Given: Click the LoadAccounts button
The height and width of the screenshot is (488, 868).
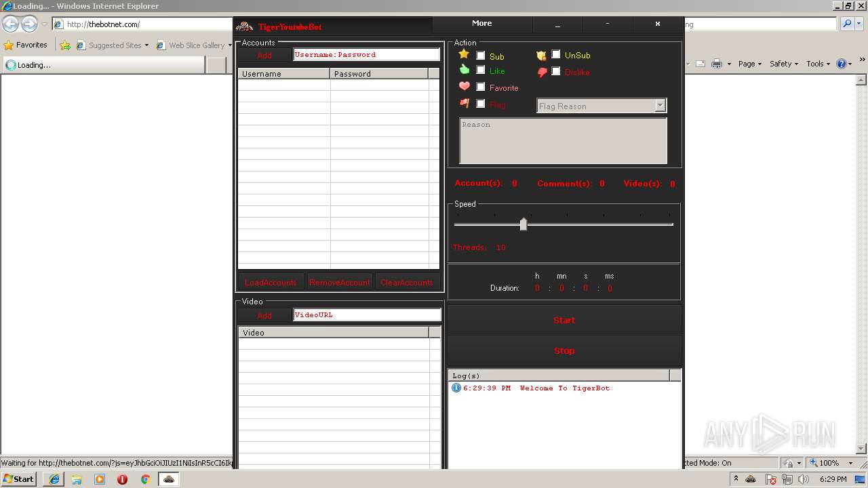Looking at the screenshot, I should point(271,282).
